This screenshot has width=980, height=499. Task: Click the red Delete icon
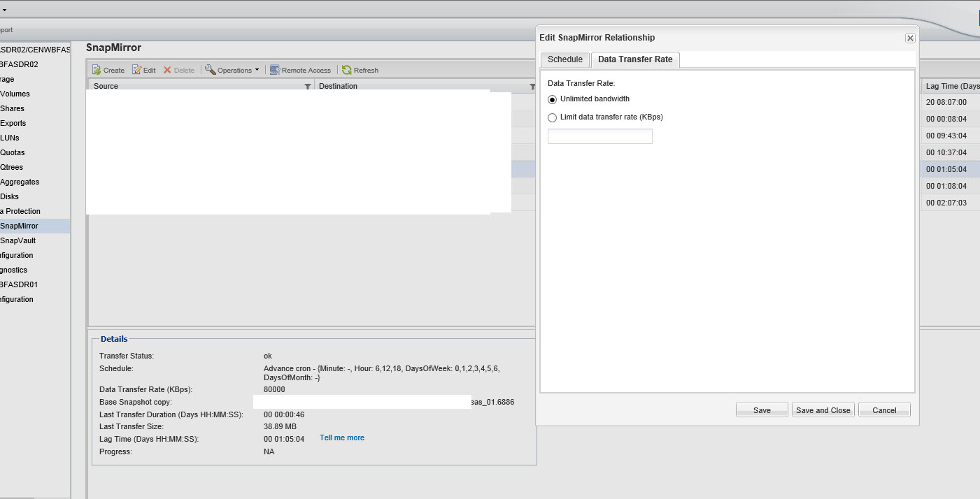(x=167, y=70)
